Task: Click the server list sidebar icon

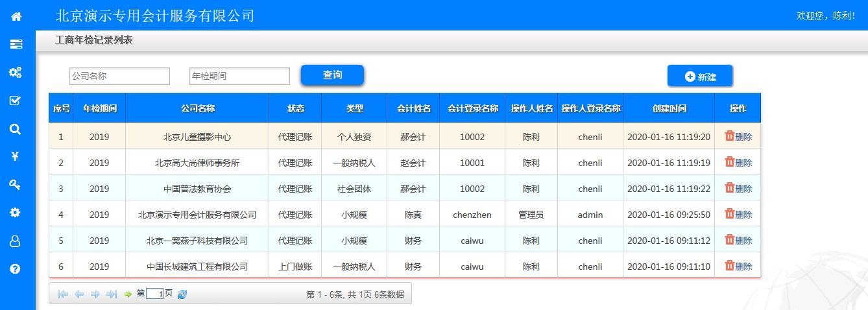Action: click(16, 44)
